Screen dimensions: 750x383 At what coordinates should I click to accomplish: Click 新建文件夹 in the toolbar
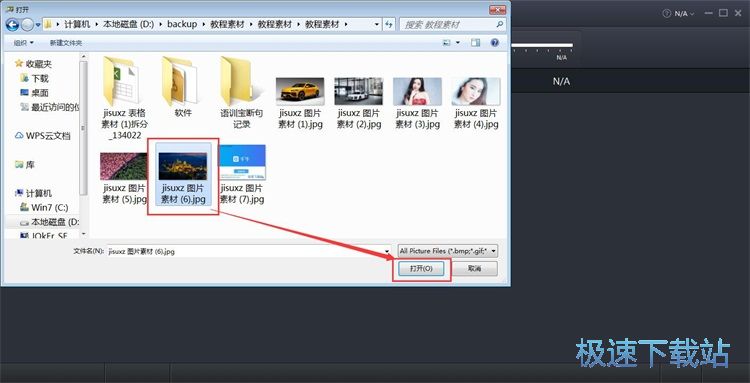pyautogui.click(x=66, y=43)
